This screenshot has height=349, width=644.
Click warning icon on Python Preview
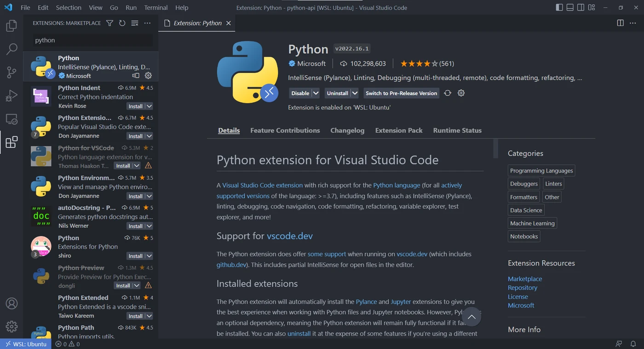click(x=148, y=285)
